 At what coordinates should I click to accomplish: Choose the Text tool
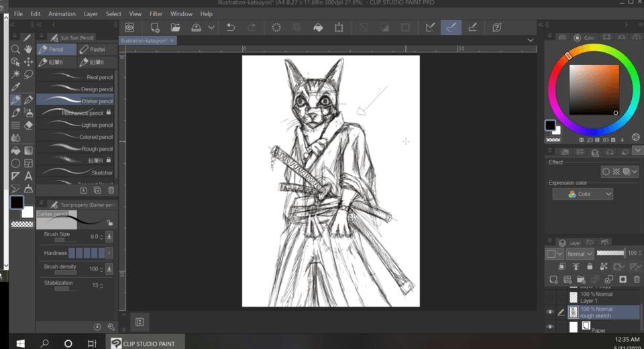click(28, 176)
